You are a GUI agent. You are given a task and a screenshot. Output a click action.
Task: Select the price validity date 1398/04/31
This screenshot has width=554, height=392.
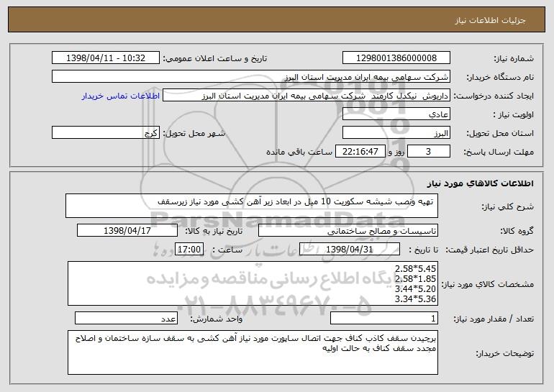350,249
